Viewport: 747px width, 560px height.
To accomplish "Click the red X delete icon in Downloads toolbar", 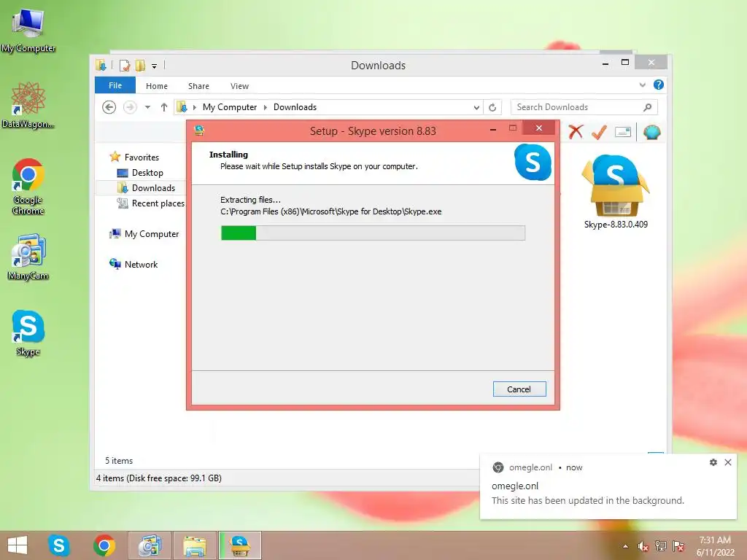I will (x=576, y=132).
